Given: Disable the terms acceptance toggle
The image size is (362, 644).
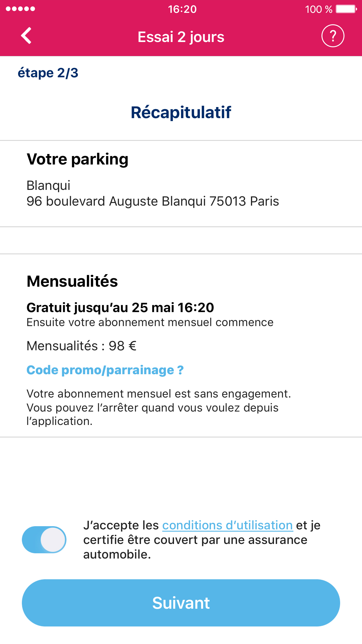Looking at the screenshot, I should [x=44, y=540].
